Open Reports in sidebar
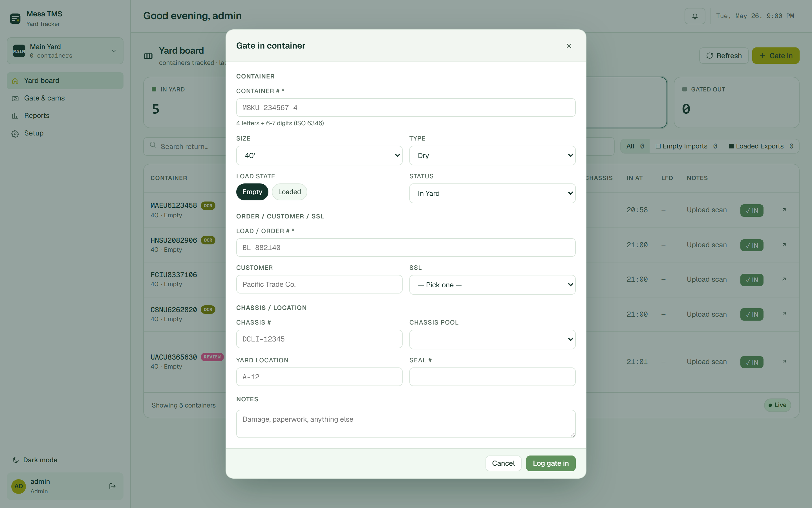This screenshot has height=508, width=812. pos(65,116)
